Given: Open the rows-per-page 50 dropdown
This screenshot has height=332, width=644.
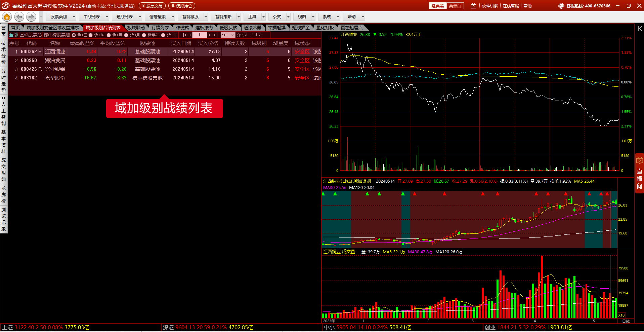Looking at the screenshot, I should pos(228,35).
